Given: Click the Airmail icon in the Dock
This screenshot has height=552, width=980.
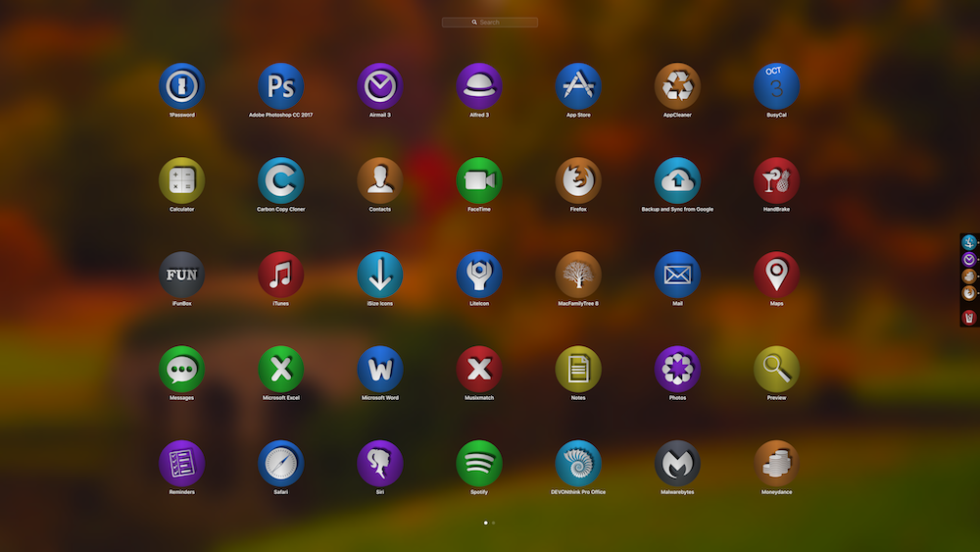Looking at the screenshot, I should click(x=969, y=260).
